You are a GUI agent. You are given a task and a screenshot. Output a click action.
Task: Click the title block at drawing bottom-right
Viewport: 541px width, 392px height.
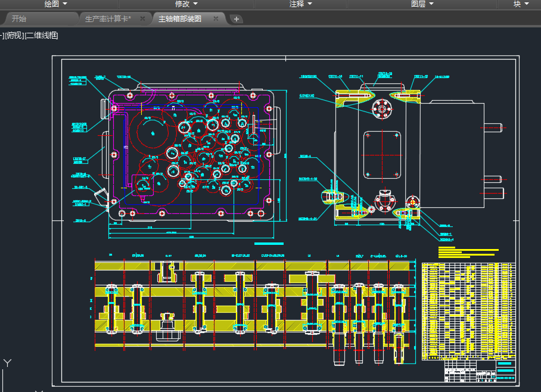[x=480, y=371]
